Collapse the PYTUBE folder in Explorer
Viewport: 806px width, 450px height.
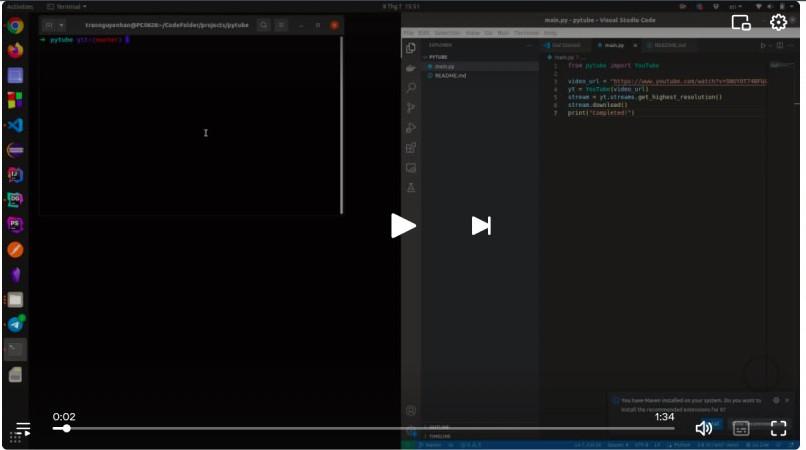point(481,57)
